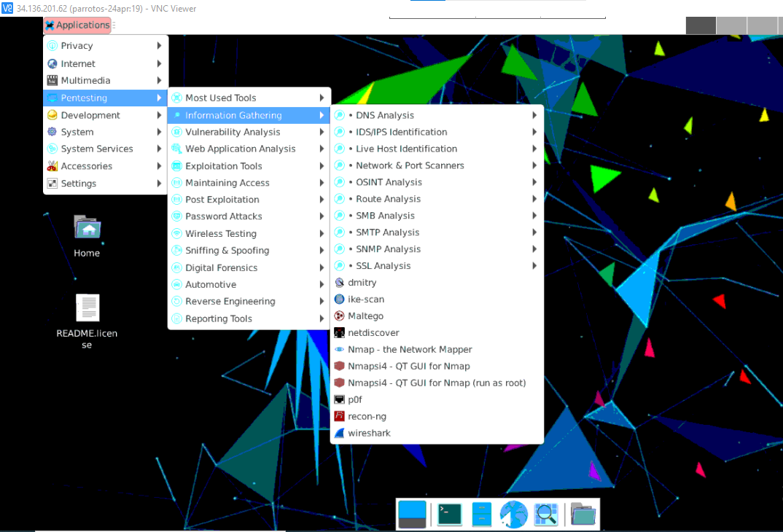Image resolution: width=783 pixels, height=532 pixels.
Task: Open the Post Exploitation menu entry
Action: click(249, 200)
